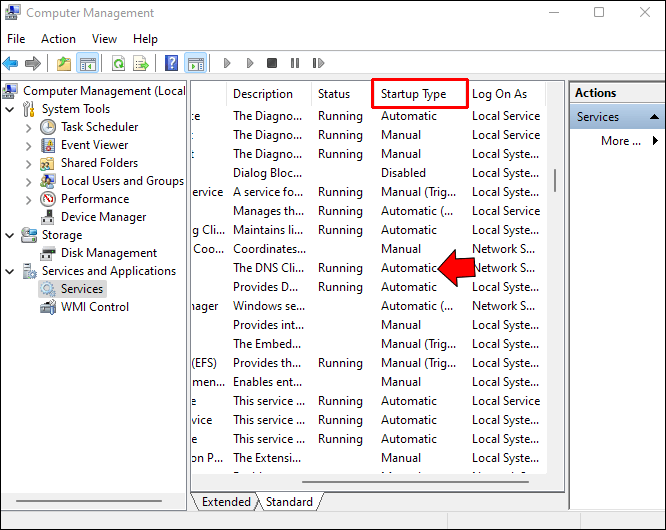Select Disk Management under Storage
The width and height of the screenshot is (666, 530).
[108, 253]
